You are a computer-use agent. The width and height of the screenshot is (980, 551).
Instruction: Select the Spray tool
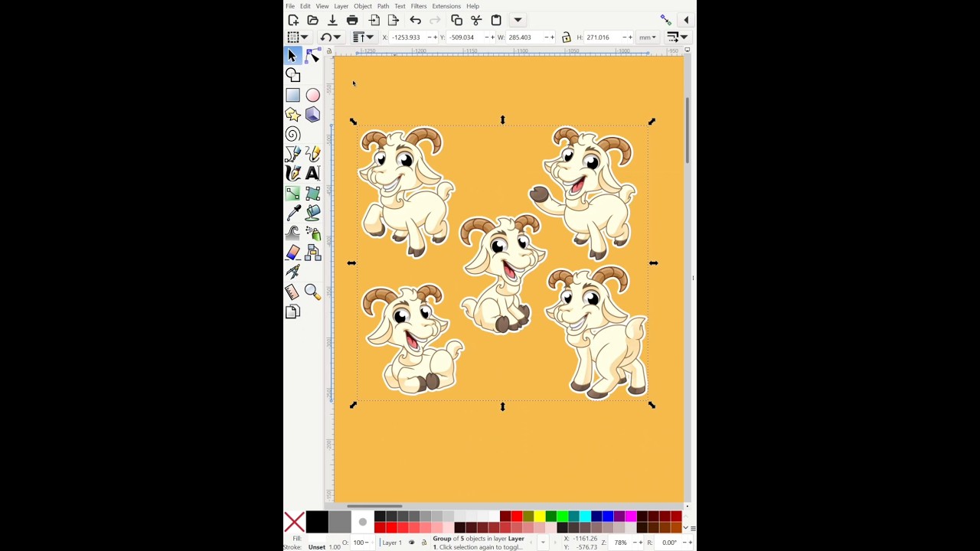[312, 233]
